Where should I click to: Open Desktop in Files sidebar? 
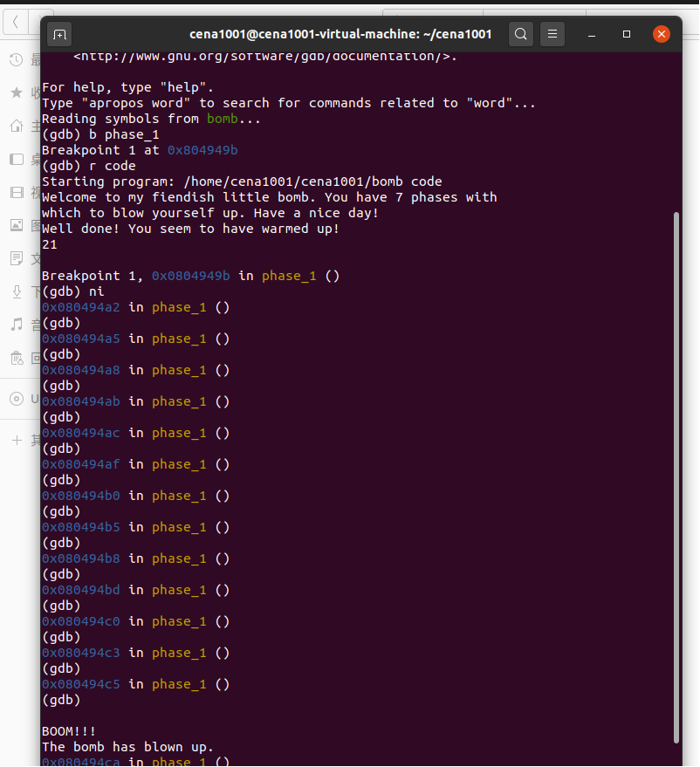pos(17,159)
